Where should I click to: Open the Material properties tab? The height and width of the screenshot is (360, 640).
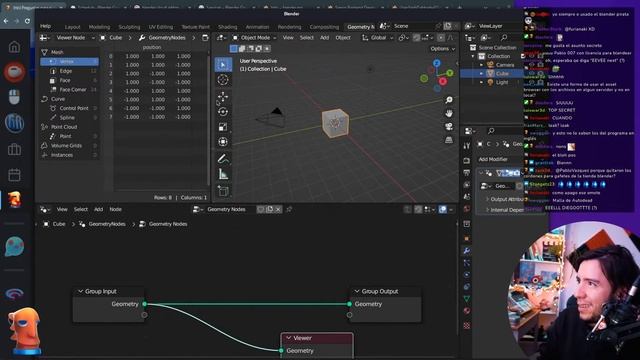coord(467,311)
